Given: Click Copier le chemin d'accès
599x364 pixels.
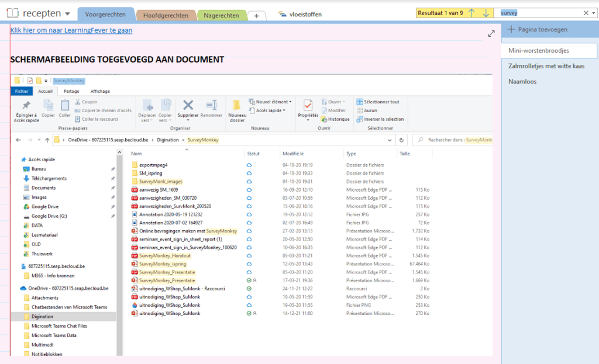Looking at the screenshot, I should click(103, 110).
